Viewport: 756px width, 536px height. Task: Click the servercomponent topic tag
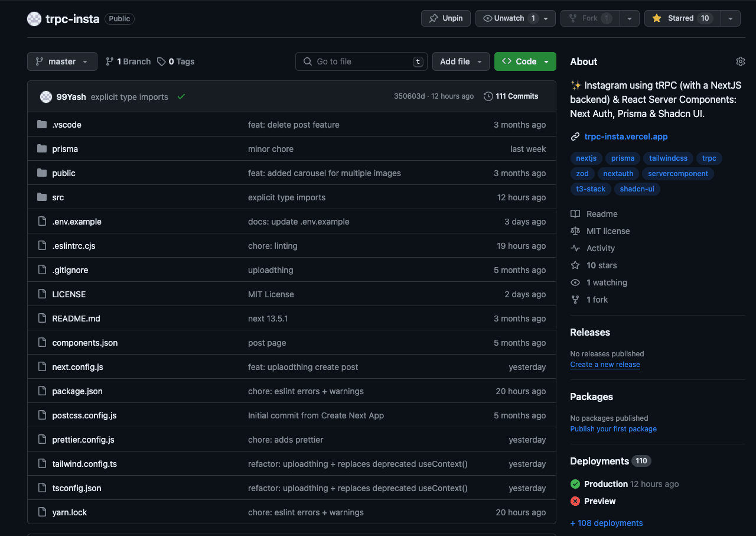678,174
